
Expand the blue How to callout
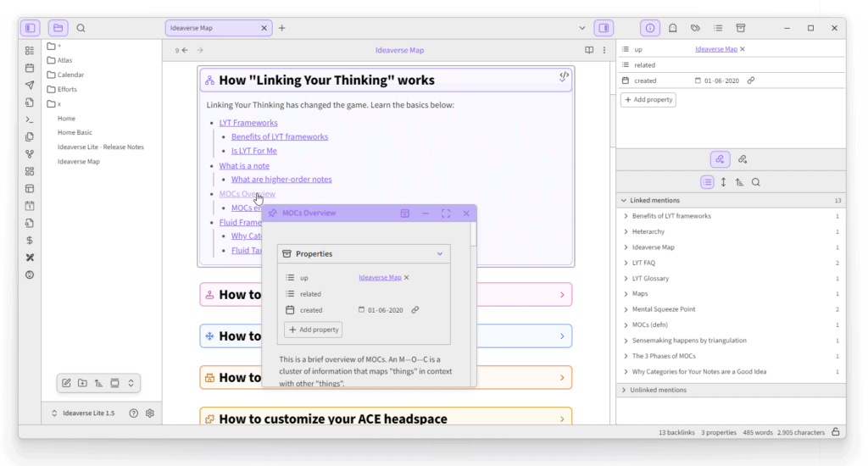coord(562,336)
